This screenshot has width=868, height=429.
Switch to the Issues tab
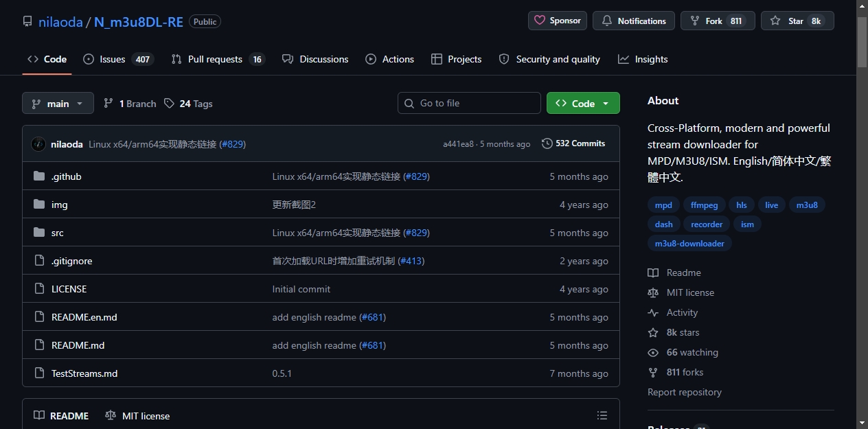pos(117,59)
